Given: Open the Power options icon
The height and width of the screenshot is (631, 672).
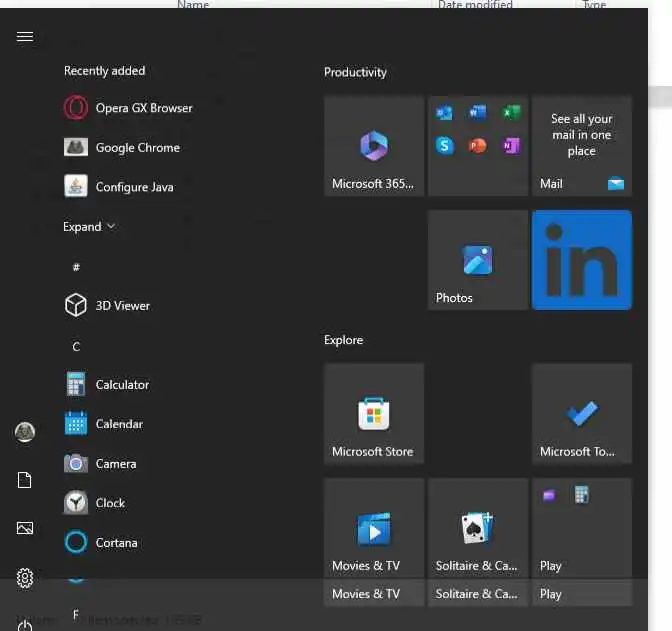Looking at the screenshot, I should 25,625.
